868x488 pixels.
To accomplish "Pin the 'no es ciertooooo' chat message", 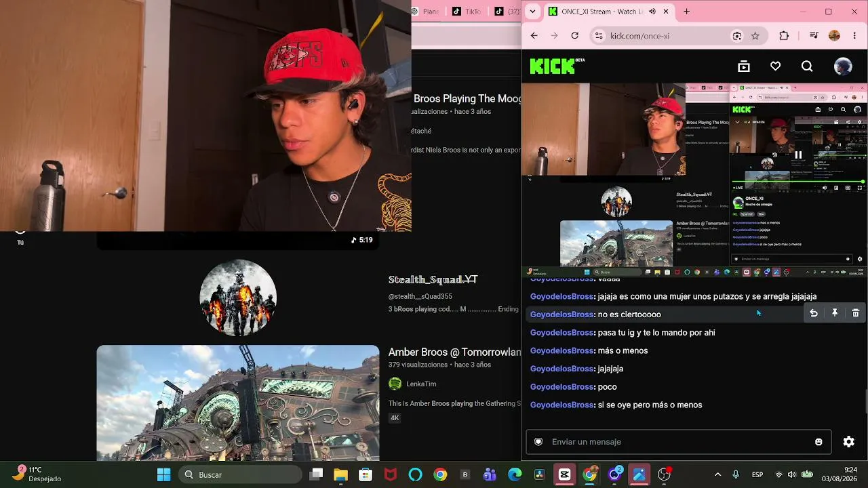I will point(835,312).
